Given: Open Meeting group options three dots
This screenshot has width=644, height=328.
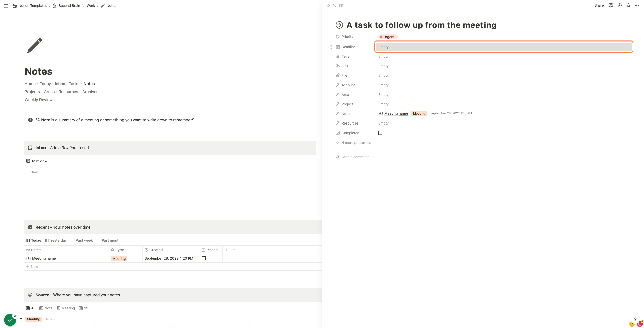Looking at the screenshot, I should 53,319.
